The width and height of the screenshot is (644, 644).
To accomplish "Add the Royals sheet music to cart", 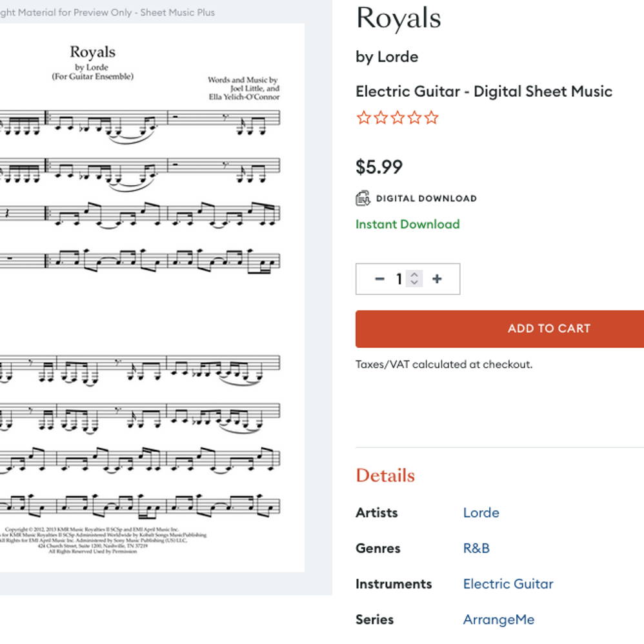I will [x=500, y=328].
